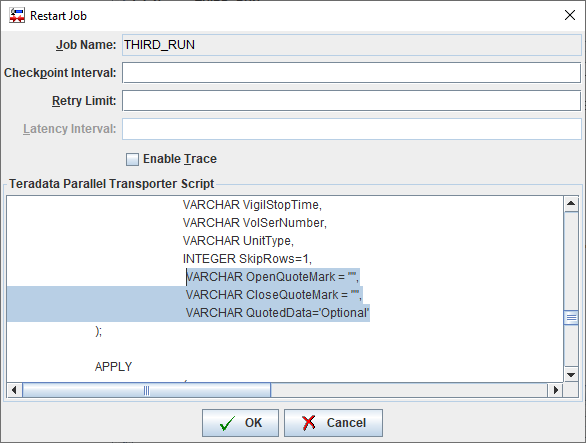The height and width of the screenshot is (443, 586).
Task: Click the horizontal scroll right arrow
Action: 555,390
